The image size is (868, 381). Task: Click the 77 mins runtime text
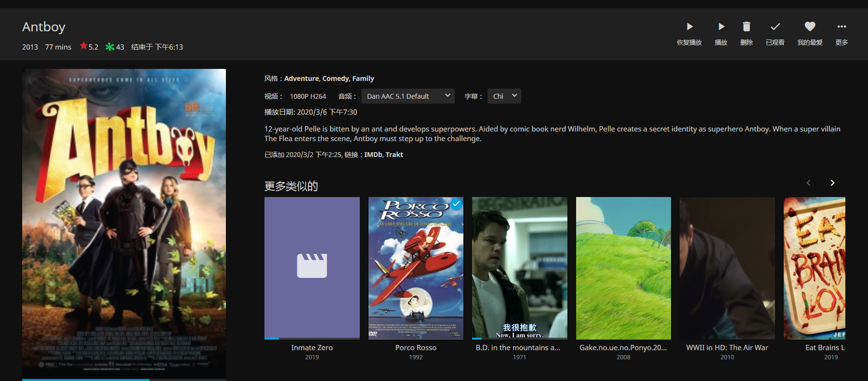coord(58,47)
